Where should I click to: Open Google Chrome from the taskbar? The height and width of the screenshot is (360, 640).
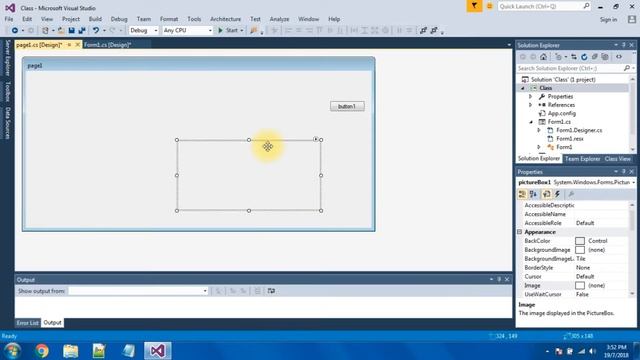pyautogui.click(x=42, y=351)
